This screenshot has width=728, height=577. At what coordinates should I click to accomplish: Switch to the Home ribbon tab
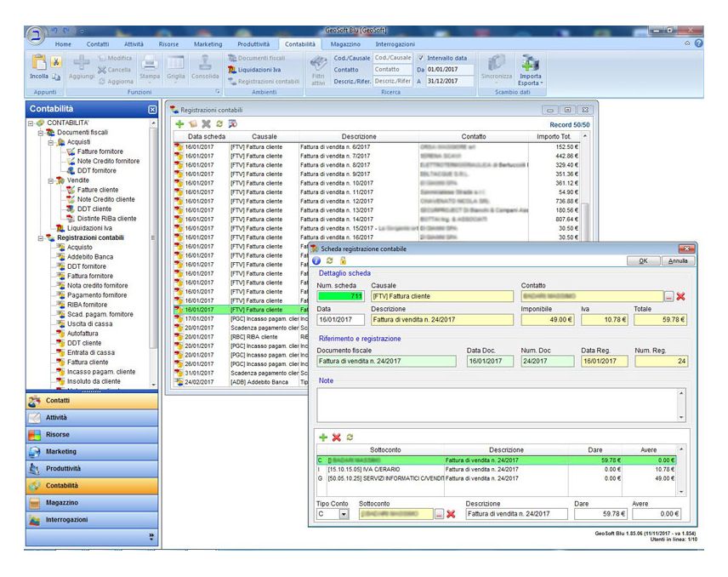[63, 44]
